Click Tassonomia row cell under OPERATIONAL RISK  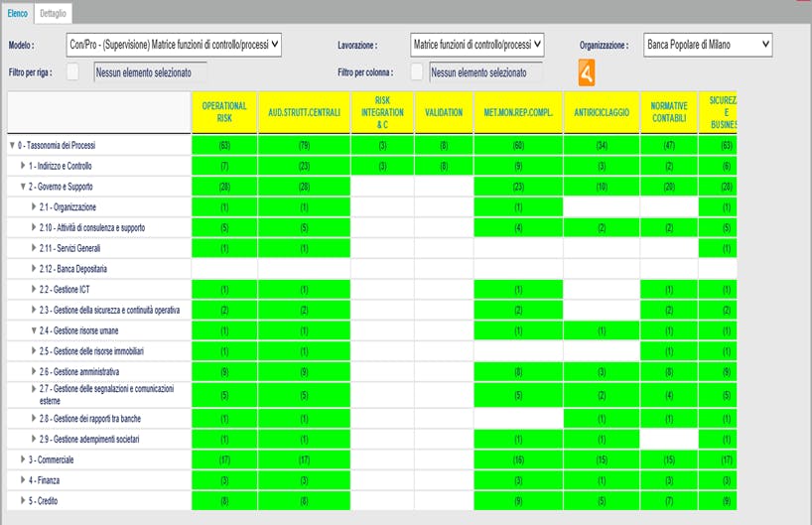tap(224, 146)
